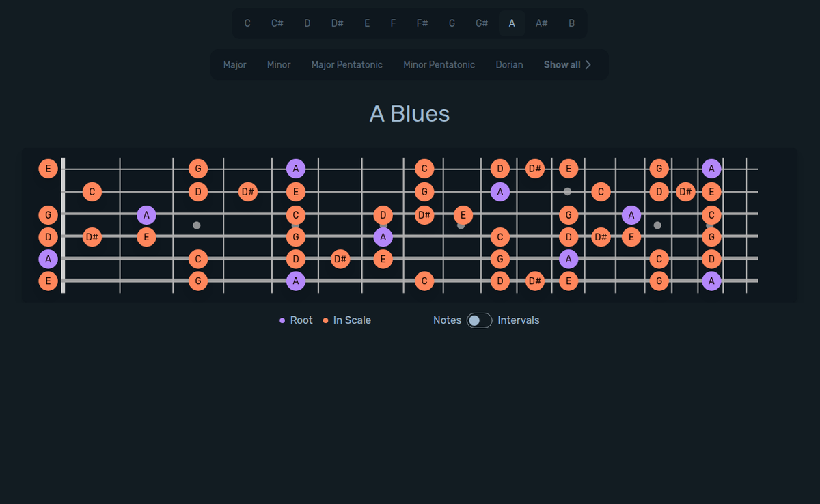This screenshot has width=820, height=504.
Task: Click the gray fret inlay dot near fret 3
Action: tap(197, 224)
